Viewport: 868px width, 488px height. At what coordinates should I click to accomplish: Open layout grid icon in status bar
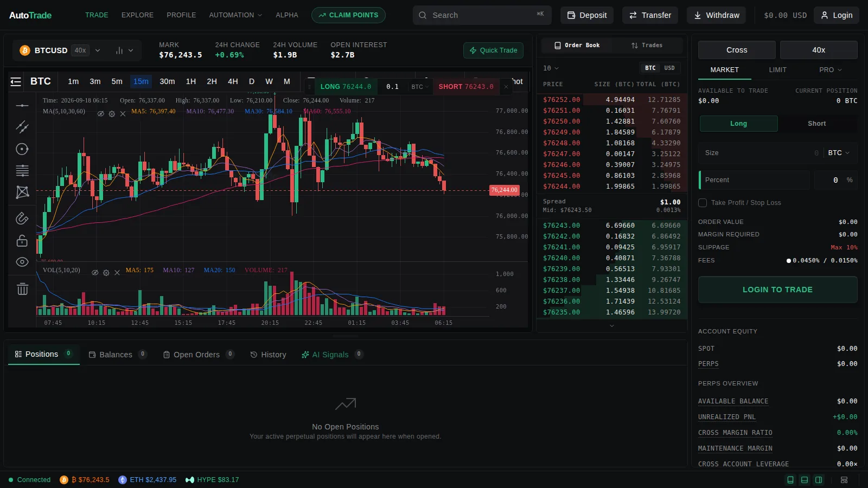844,480
